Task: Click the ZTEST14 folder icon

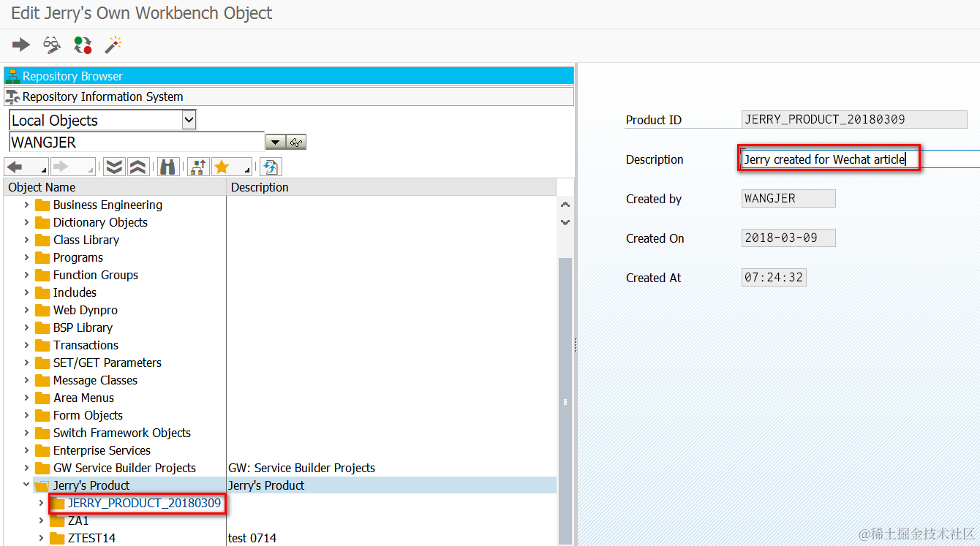Action: (x=57, y=538)
